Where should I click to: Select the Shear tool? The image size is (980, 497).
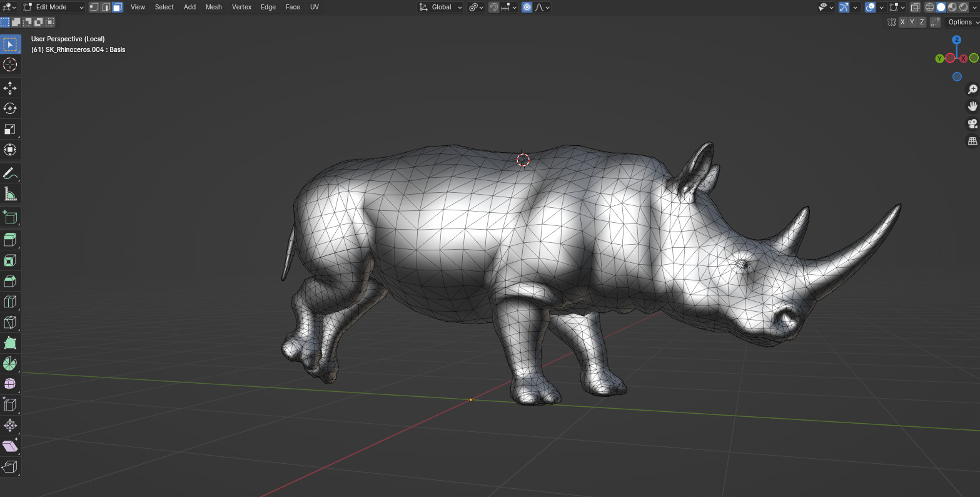click(x=10, y=446)
